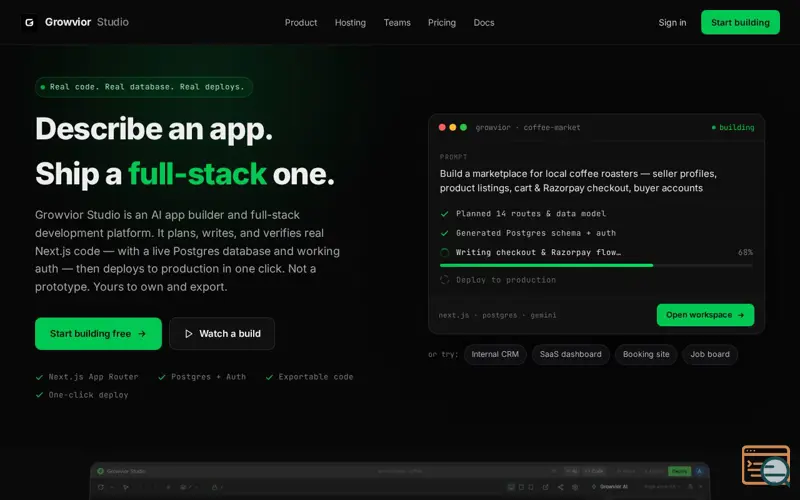Click the Start building free button
This screenshot has width=800, height=500.
(x=98, y=334)
